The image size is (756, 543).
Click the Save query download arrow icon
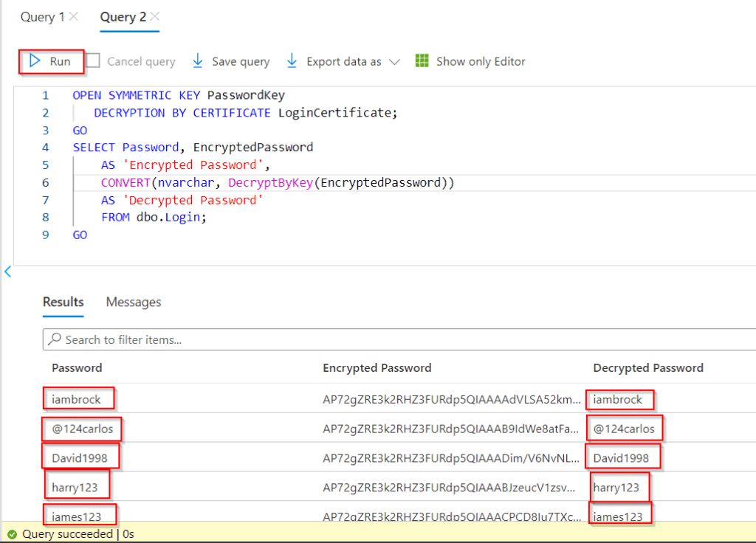coord(198,60)
